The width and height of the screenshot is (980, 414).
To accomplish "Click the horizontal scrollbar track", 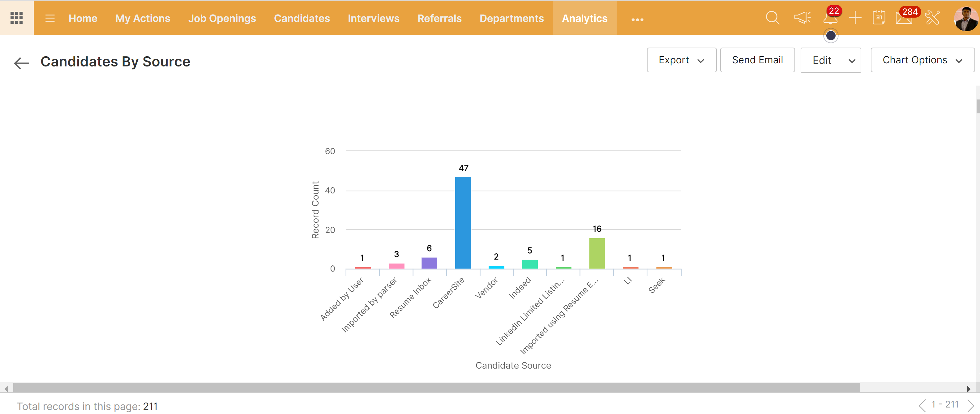I will (x=913, y=388).
